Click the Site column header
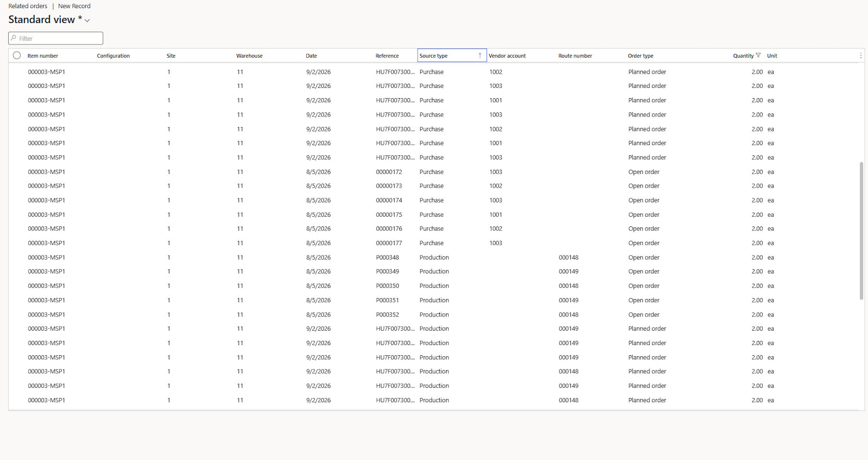 [171, 56]
